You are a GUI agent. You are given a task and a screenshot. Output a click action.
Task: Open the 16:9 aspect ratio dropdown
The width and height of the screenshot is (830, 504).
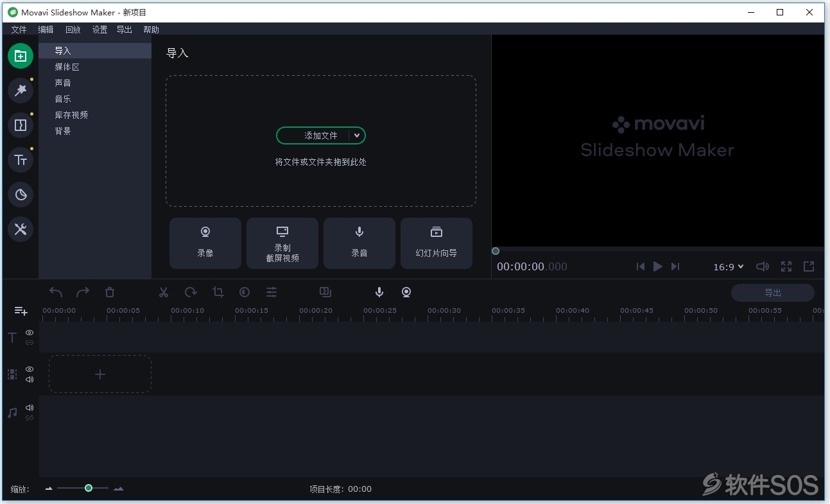[x=729, y=266]
